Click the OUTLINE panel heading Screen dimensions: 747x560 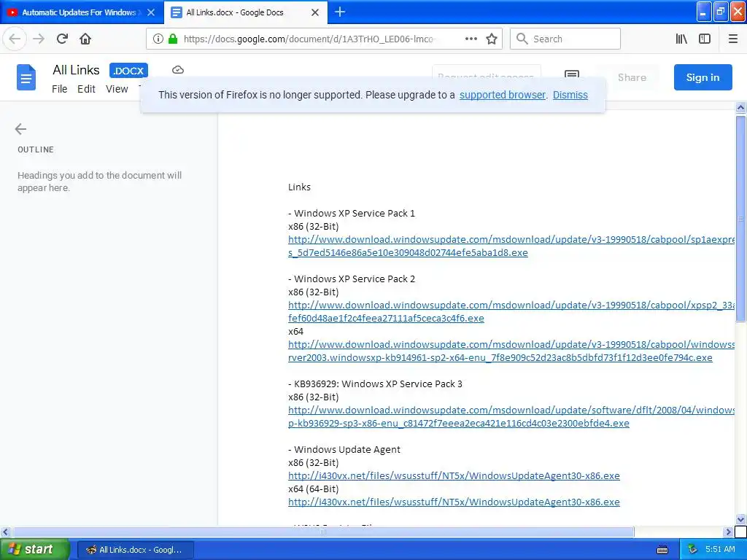pyautogui.click(x=36, y=149)
